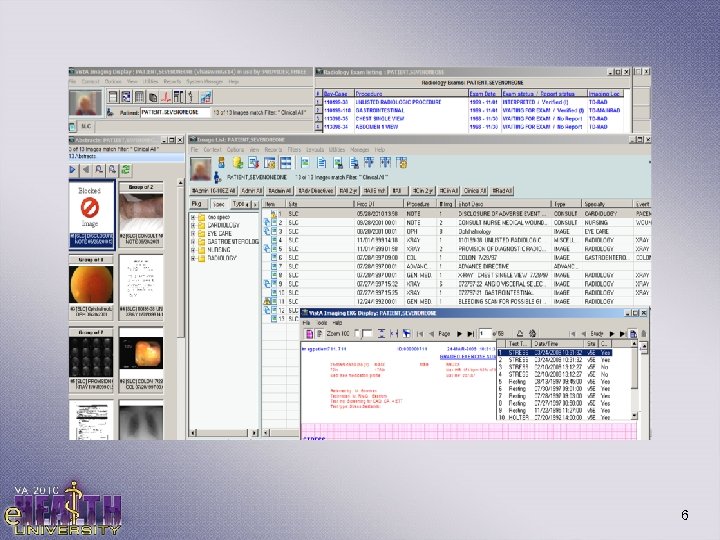
Task: Select the 'BLEEDING SCAN FOR POSSIBLE GI' row
Action: [x=456, y=302]
